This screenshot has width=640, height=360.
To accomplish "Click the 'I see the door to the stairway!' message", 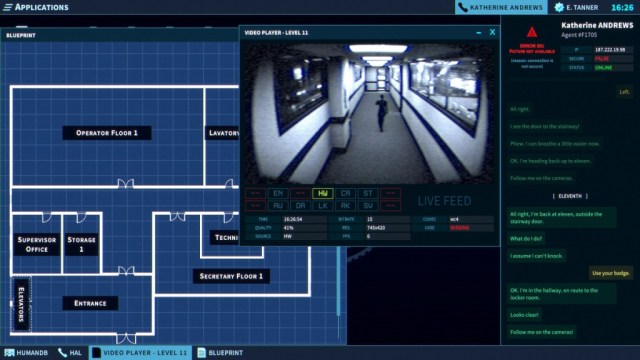I will click(544, 127).
